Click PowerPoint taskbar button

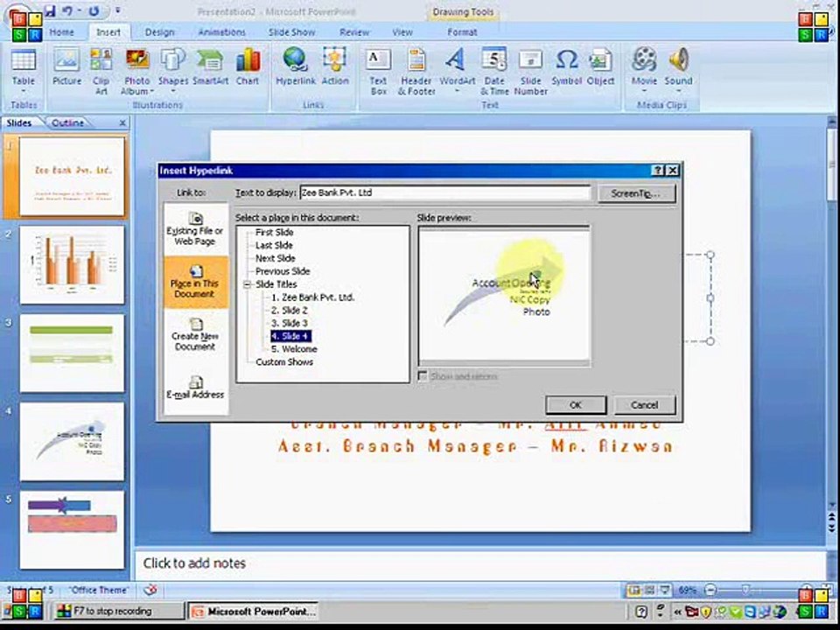(x=254, y=612)
